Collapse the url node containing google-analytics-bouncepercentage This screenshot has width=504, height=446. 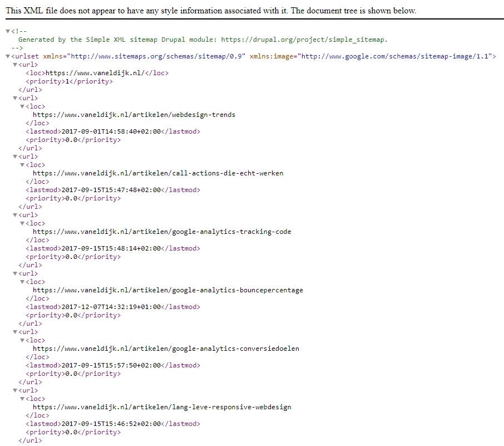[15, 273]
